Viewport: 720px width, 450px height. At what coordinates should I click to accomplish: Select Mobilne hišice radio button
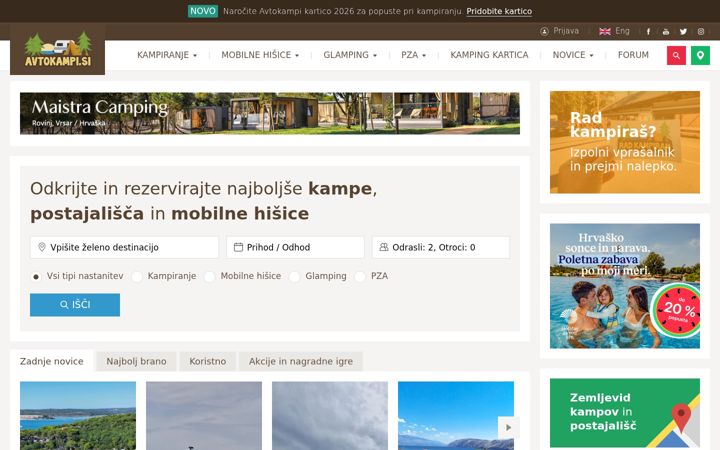209,276
